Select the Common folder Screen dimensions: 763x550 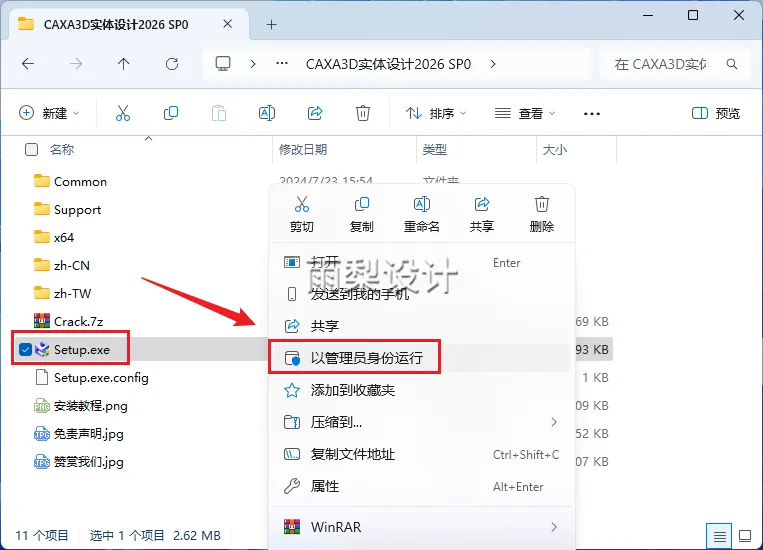pyautogui.click(x=80, y=182)
